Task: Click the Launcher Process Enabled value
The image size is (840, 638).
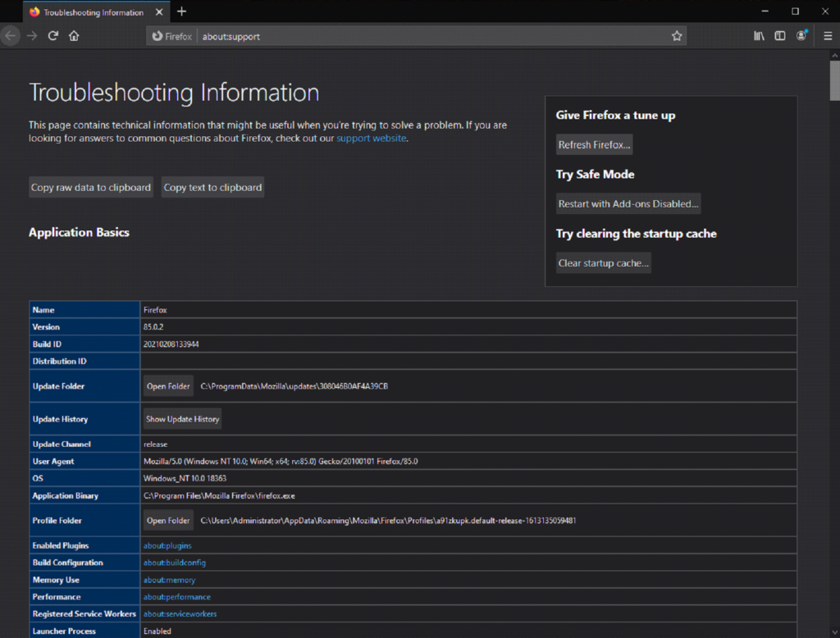Action: [x=157, y=631]
